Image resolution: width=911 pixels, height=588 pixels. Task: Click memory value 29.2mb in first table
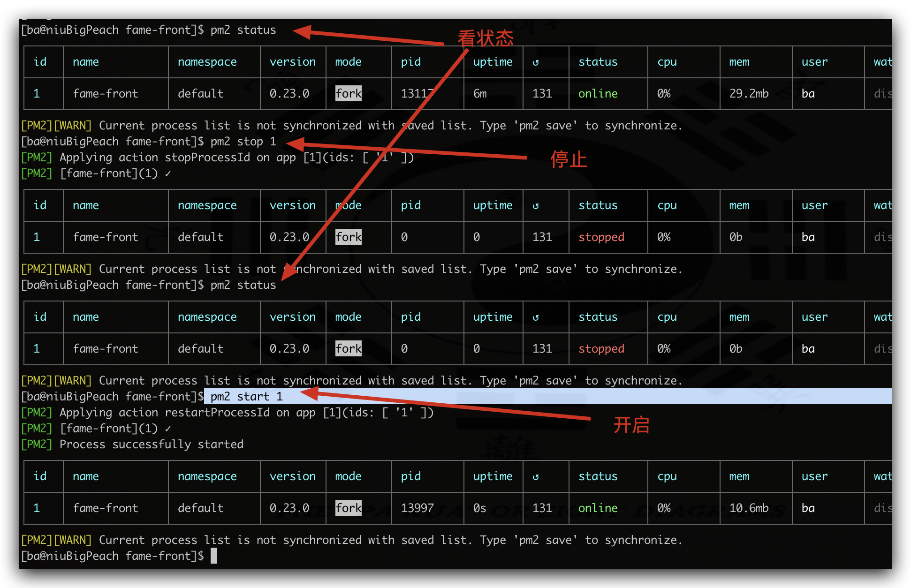coord(749,94)
